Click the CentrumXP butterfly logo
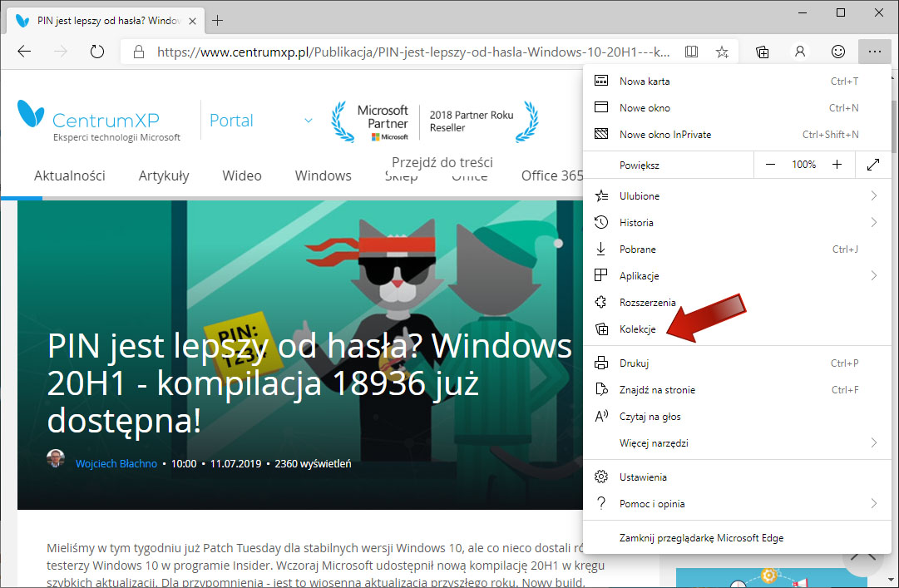The height and width of the screenshot is (588, 899). point(31,113)
